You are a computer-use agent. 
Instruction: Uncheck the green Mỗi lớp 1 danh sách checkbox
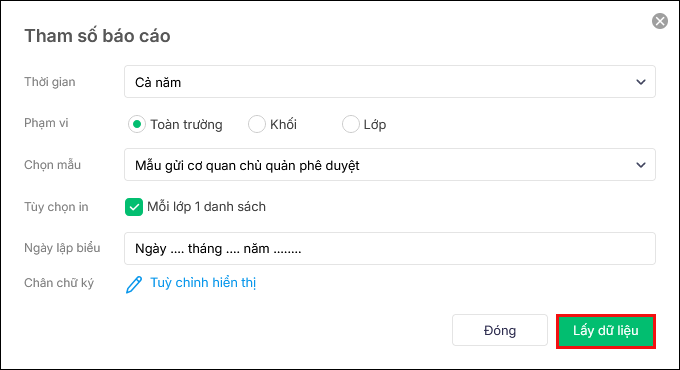coord(134,207)
